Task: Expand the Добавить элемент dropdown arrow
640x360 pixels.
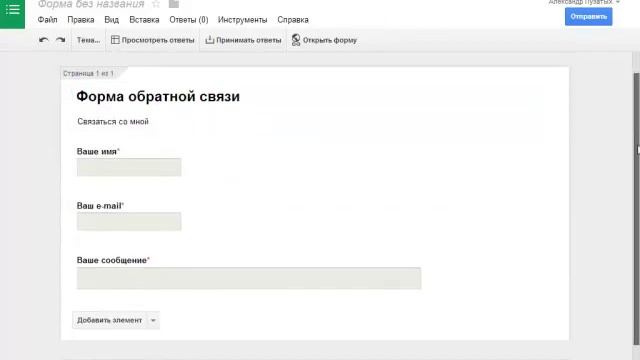Action: 153,320
